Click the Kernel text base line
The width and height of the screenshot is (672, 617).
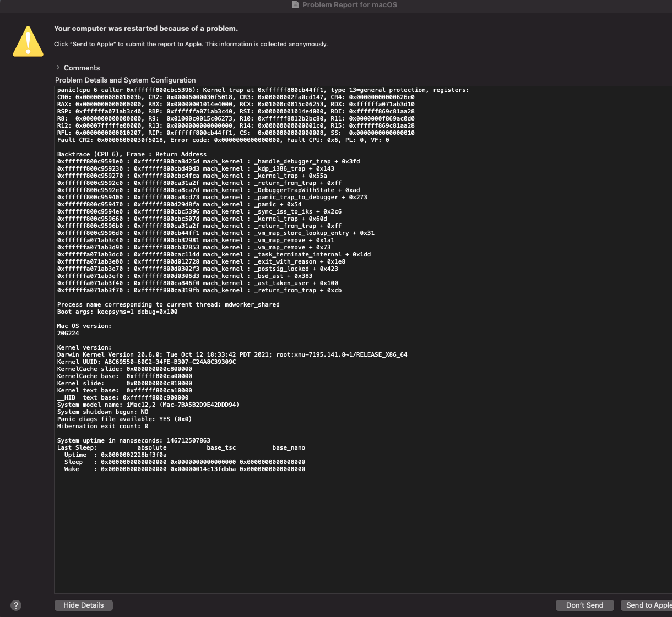125,390
